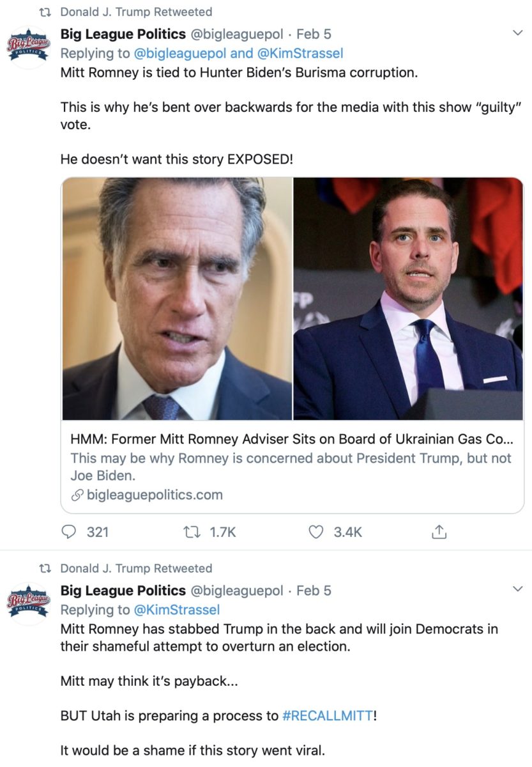Open the bigleaguepolitics.com article link
Screen dimensions: 532x767
coord(155,495)
